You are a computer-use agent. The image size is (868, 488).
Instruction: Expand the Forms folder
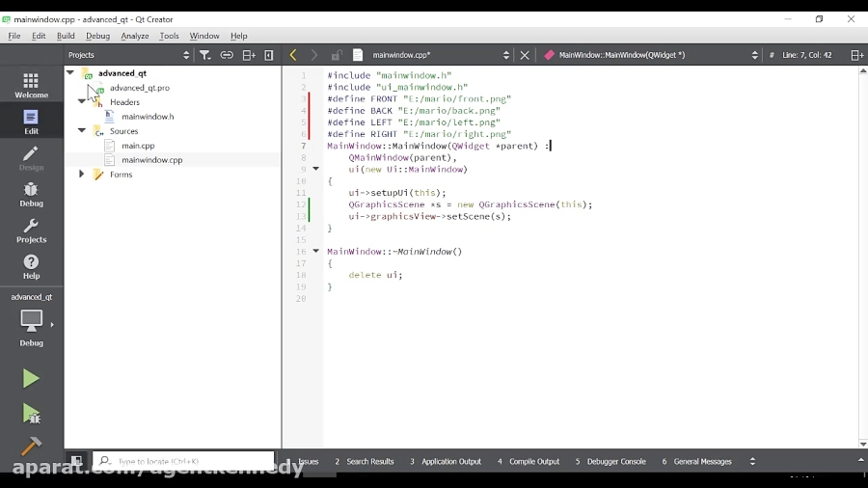pos(82,175)
